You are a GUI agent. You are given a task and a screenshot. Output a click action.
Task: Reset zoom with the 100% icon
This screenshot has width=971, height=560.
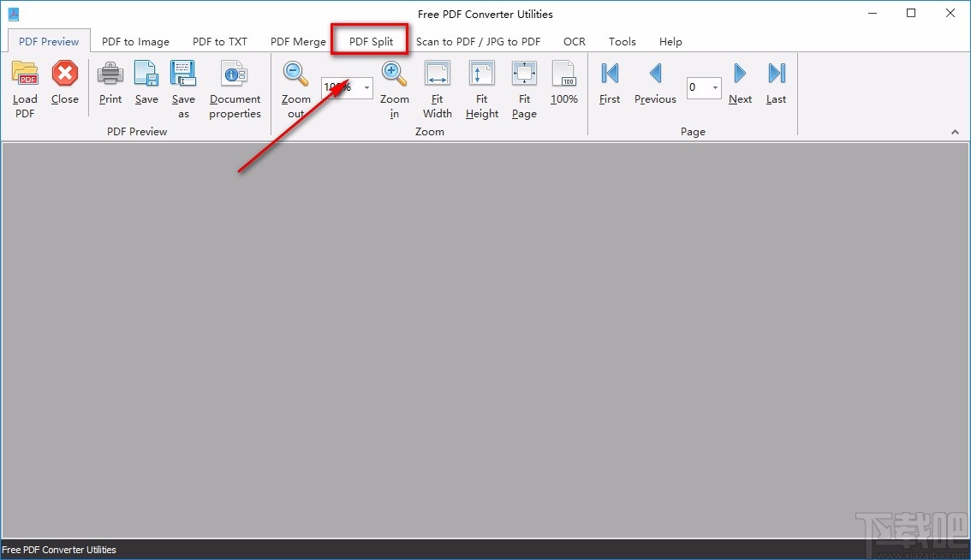(x=564, y=74)
